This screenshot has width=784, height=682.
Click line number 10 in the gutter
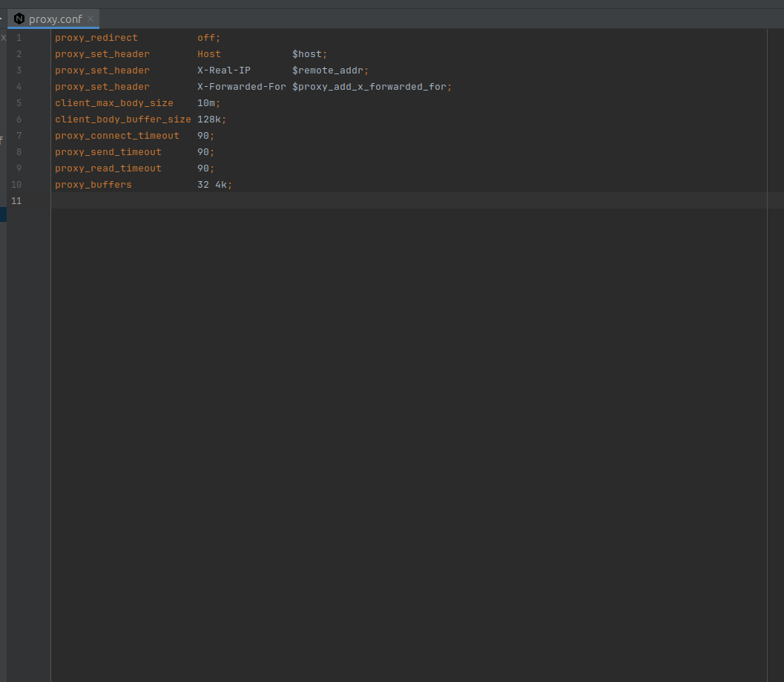coord(16,184)
